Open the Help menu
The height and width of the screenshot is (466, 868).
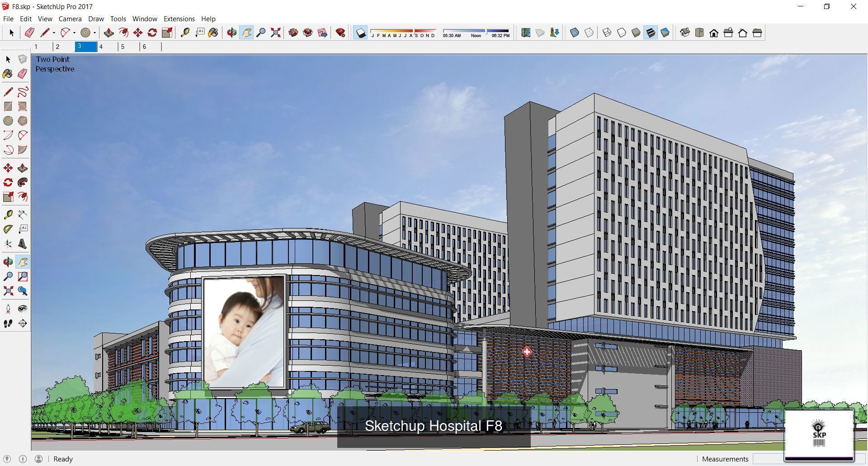click(x=208, y=19)
